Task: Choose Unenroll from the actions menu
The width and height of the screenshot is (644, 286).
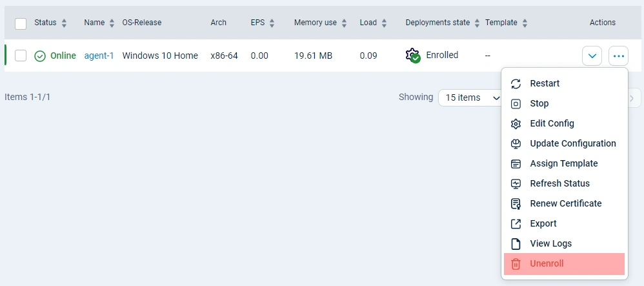Action: (x=547, y=264)
